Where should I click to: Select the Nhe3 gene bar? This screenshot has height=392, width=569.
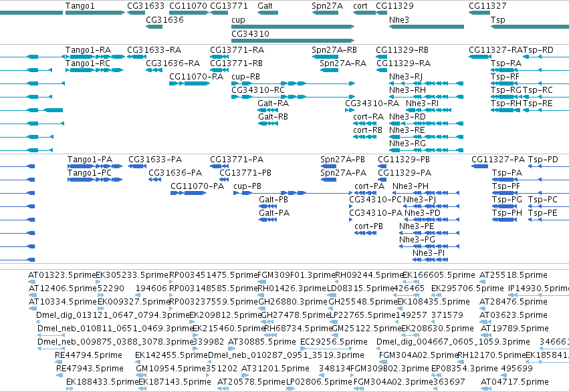click(427, 27)
